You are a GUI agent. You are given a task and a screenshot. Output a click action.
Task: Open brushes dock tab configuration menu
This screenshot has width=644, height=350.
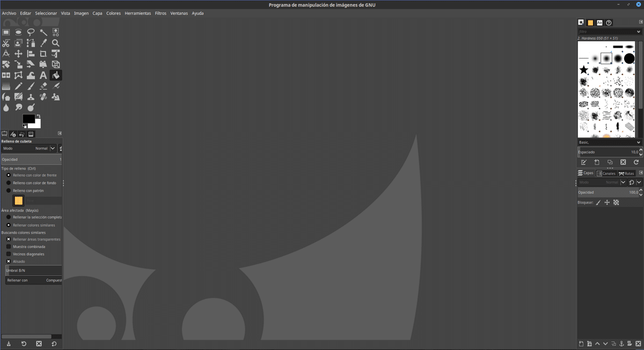click(641, 22)
